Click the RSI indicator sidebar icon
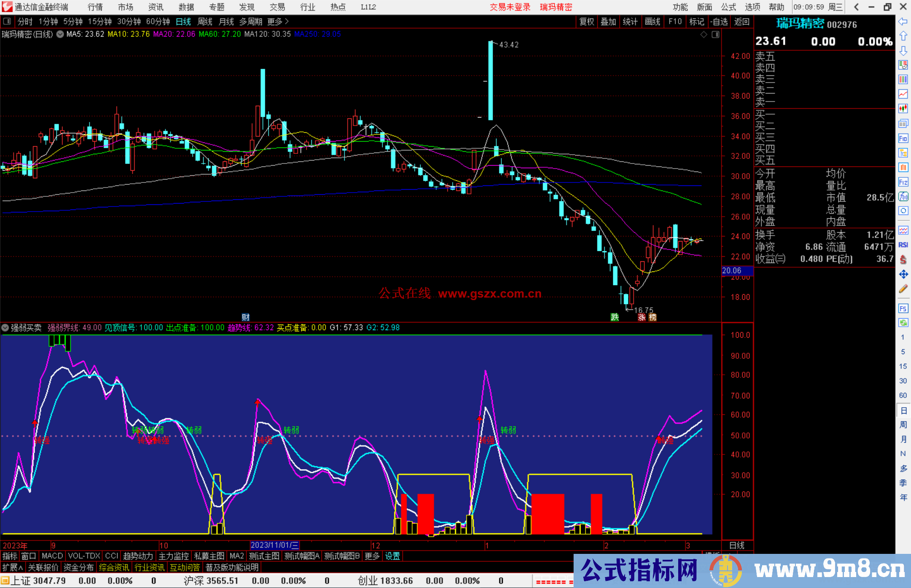The height and width of the screenshot is (588, 911). pyautogui.click(x=903, y=245)
